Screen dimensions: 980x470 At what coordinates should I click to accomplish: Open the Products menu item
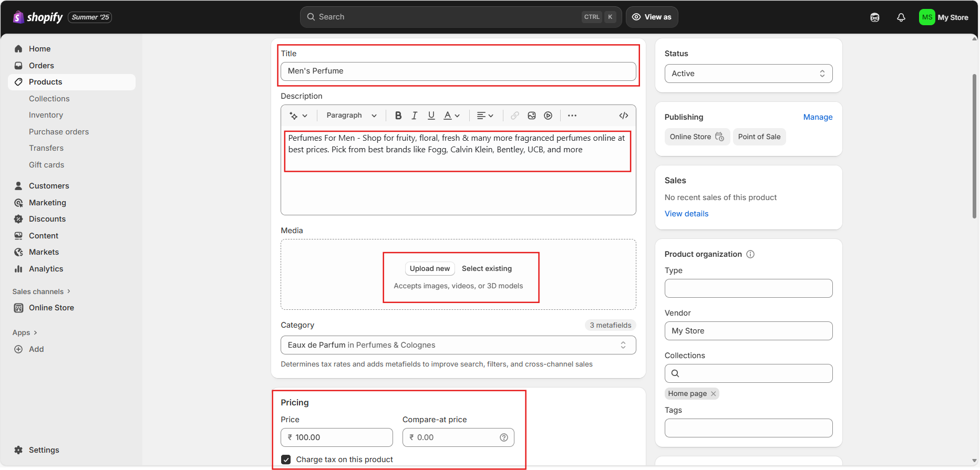pyautogui.click(x=71, y=82)
